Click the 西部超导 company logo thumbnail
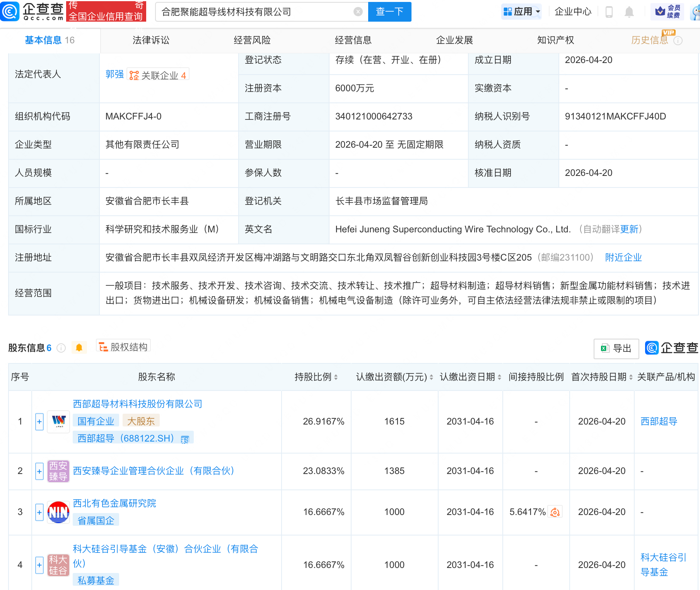This screenshot has width=700, height=590. [58, 421]
